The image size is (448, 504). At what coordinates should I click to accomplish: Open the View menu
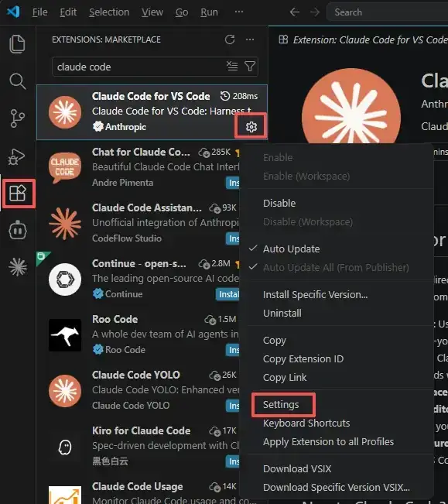click(152, 12)
